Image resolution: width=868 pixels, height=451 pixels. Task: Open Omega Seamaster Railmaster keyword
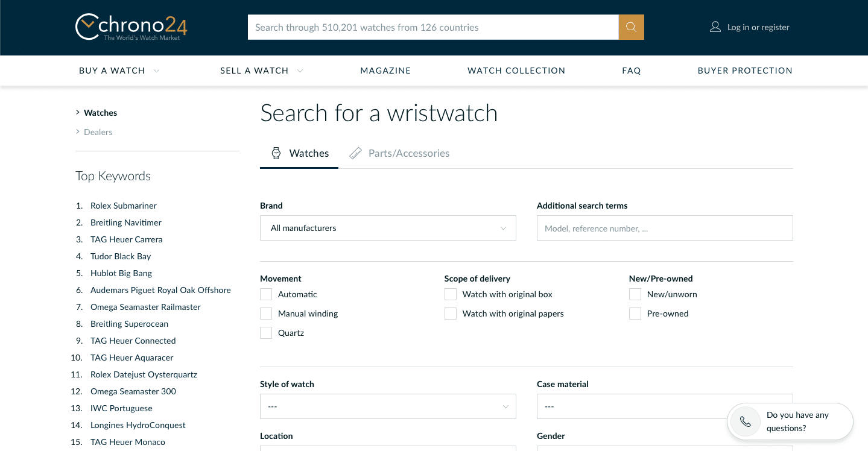coord(145,307)
